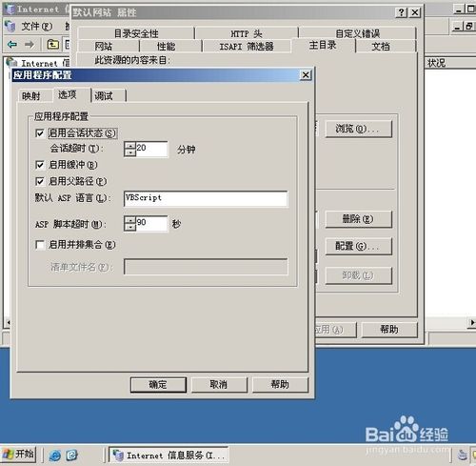Click 浏览(O)... button in properties window
Image resolution: width=476 pixels, height=466 pixels.
point(358,129)
